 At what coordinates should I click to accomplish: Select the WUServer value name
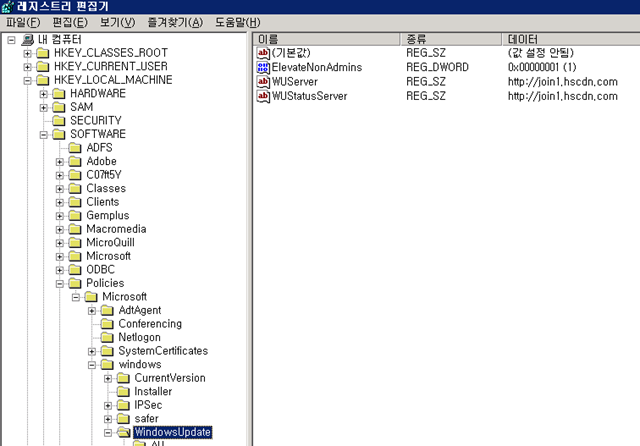coord(295,82)
